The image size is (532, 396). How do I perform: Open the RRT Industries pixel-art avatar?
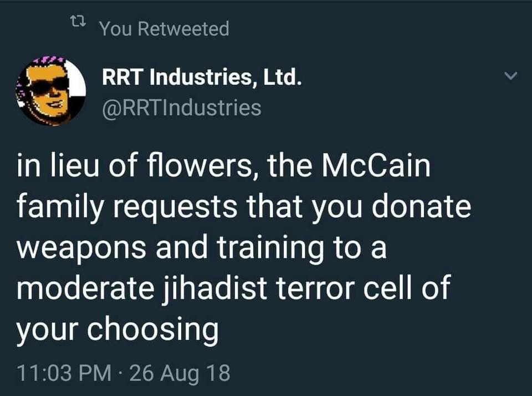point(51,92)
